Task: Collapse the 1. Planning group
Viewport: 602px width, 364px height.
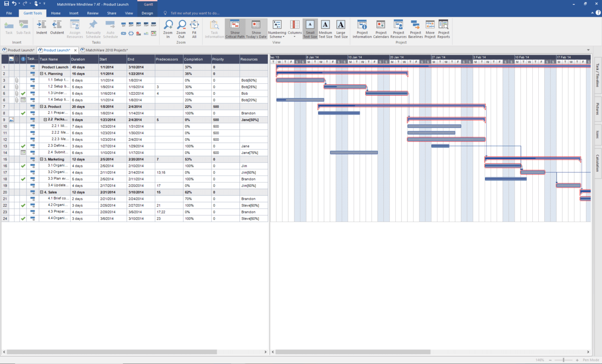Action: click(42, 74)
